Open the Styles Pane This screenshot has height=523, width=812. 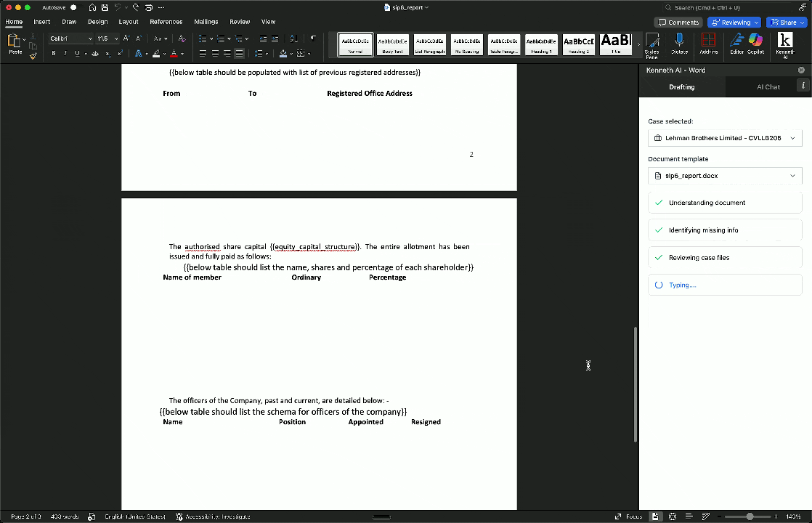pos(652,44)
